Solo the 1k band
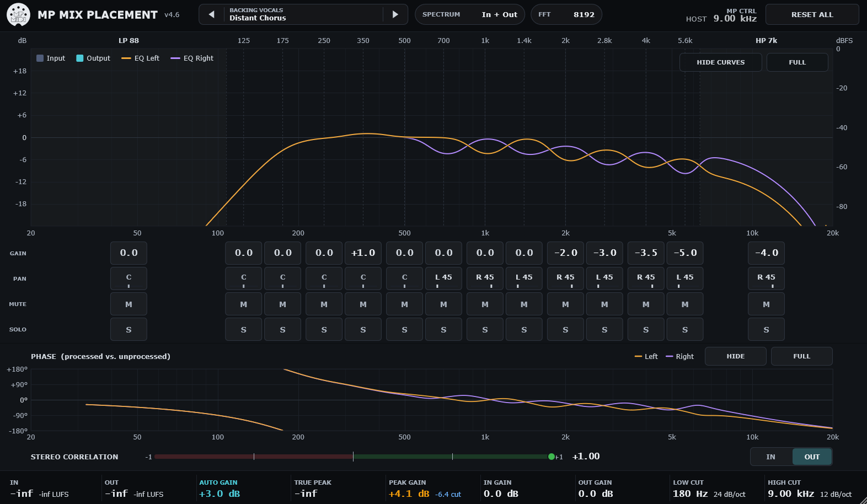This screenshot has width=867, height=504. click(x=485, y=329)
